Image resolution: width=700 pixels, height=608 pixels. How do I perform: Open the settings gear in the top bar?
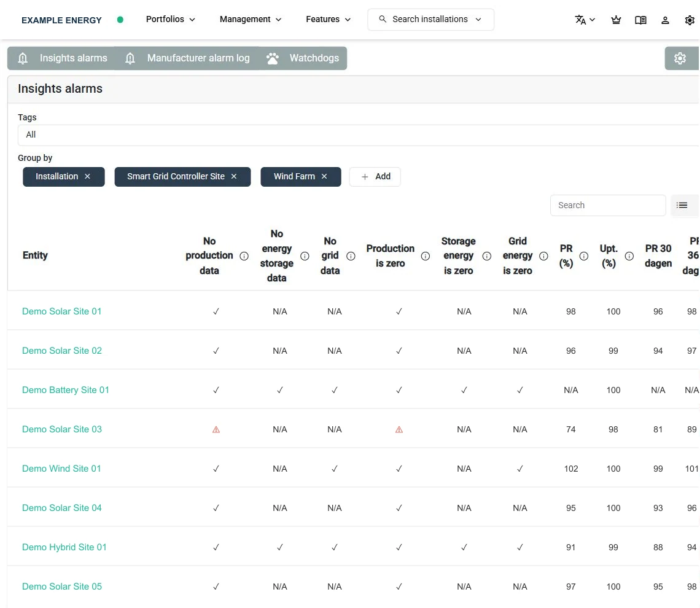coord(690,20)
